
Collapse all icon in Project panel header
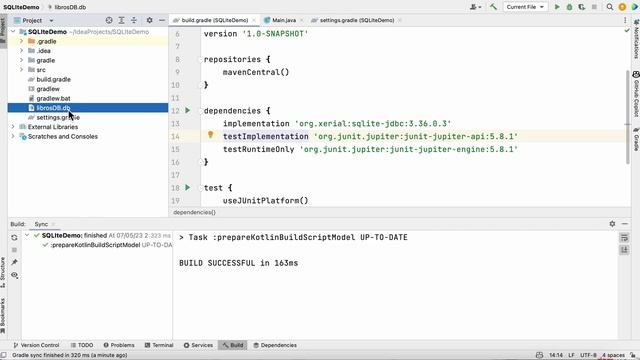pos(134,20)
